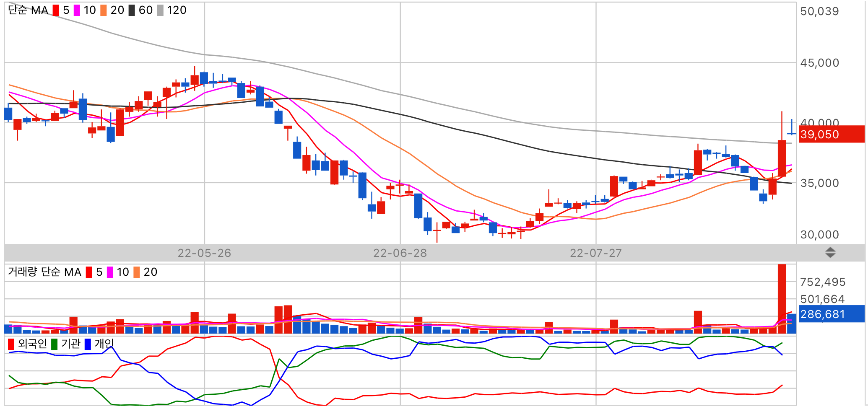
Task: Click the up-down panel resize arrows icon
Action: tap(830, 253)
